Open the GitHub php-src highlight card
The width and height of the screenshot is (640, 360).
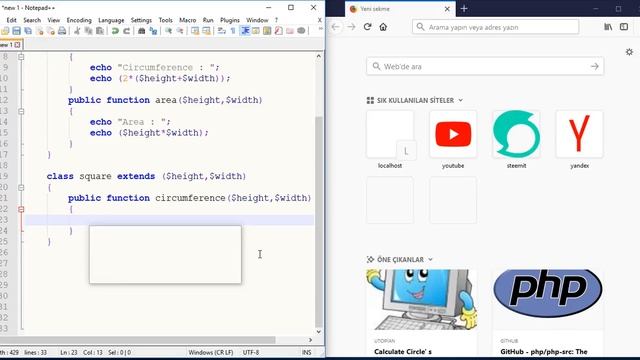pyautogui.click(x=548, y=313)
